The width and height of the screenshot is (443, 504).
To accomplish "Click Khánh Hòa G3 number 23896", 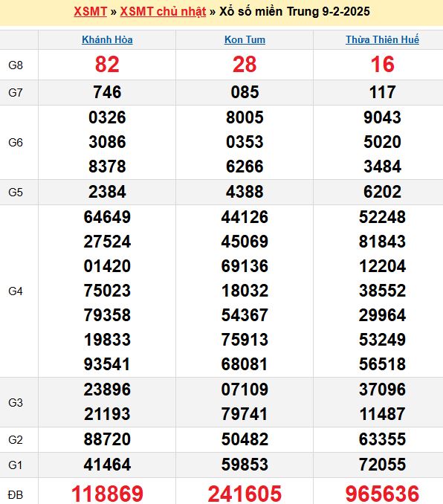I will (x=107, y=390).
